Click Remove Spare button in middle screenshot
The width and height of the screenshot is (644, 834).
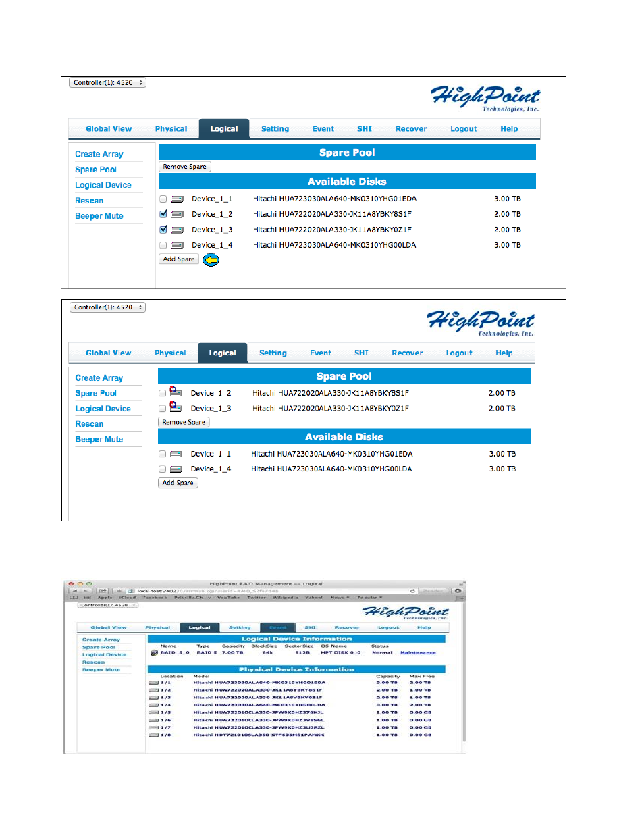coord(184,422)
